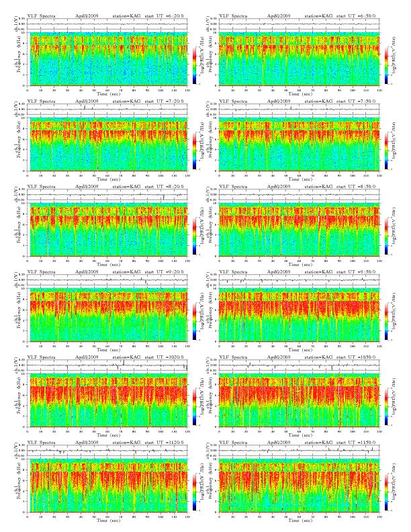The width and height of the screenshot is (411, 532).
Task: Select the spectrogram starting UT 9:50:0
Action: coord(300,315)
